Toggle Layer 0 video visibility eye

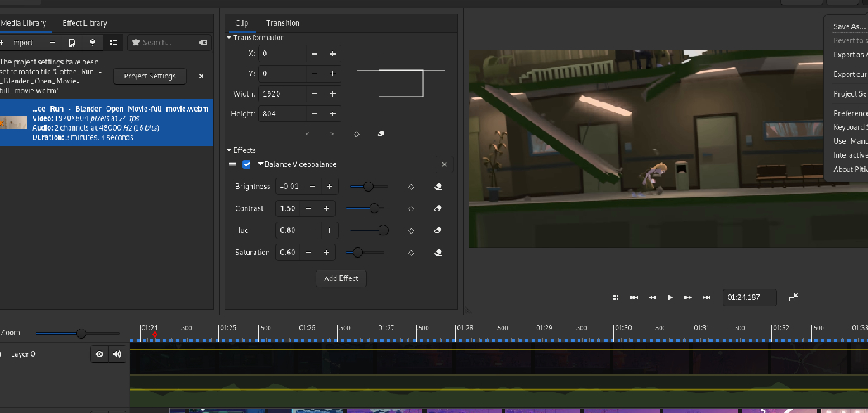point(99,354)
